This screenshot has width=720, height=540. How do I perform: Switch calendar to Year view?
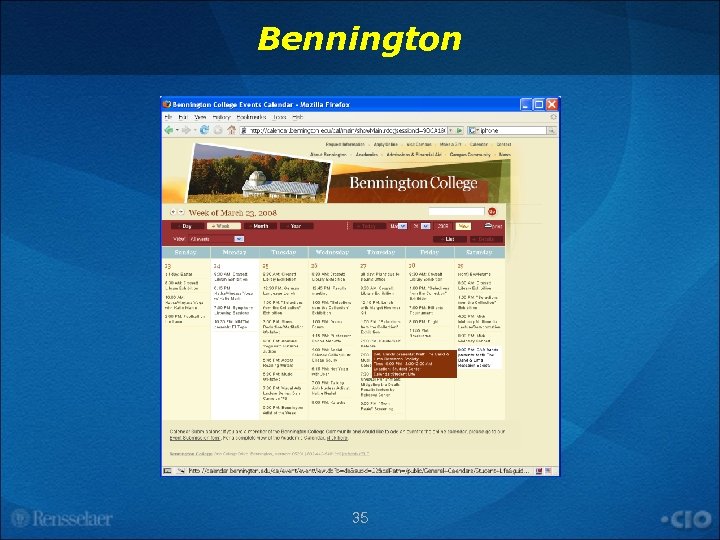click(x=297, y=226)
